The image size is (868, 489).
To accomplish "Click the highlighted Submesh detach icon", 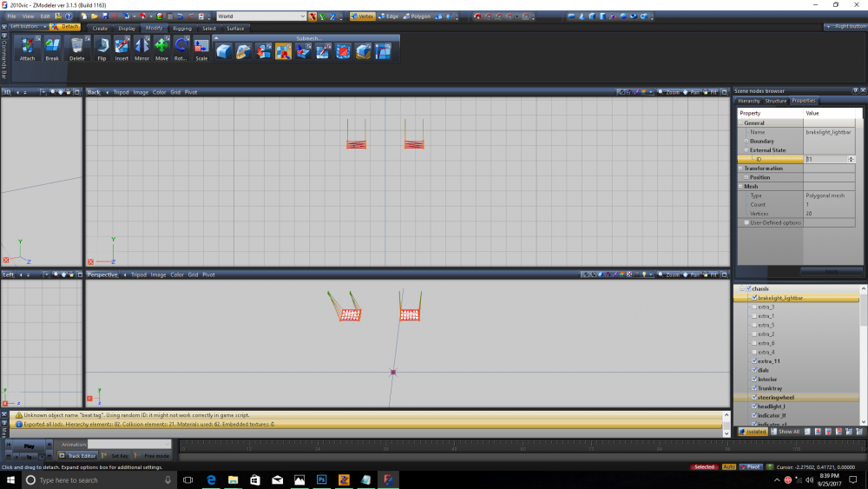I will (x=284, y=51).
